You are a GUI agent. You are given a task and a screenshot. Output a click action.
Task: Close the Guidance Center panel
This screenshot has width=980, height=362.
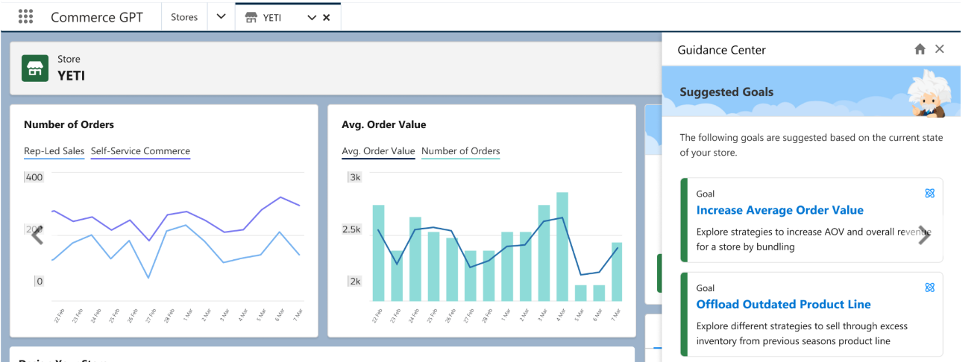click(940, 49)
